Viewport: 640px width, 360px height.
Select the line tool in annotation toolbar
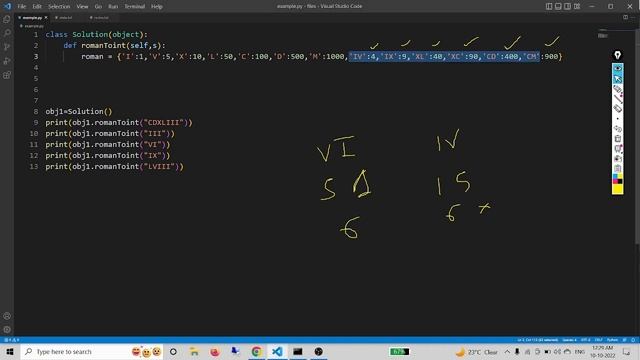point(618,98)
